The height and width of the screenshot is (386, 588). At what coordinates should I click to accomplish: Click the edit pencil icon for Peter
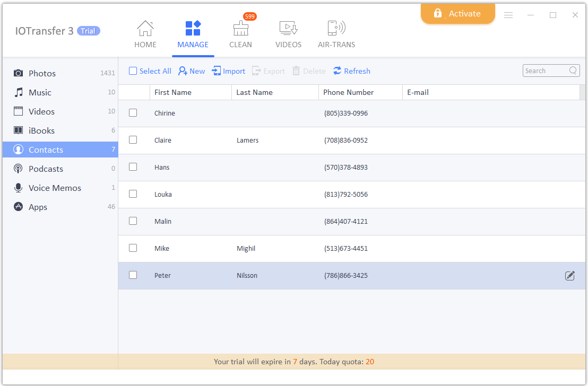[569, 276]
